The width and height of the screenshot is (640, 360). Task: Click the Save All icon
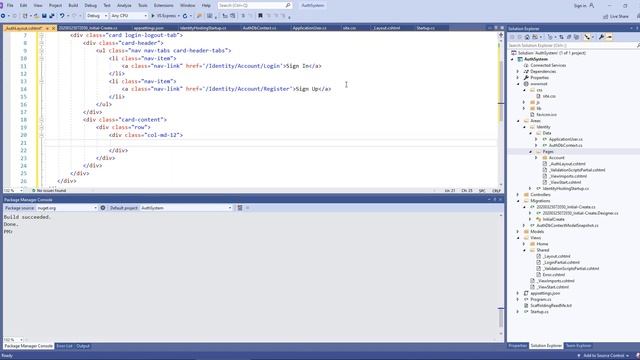[x=51, y=16]
